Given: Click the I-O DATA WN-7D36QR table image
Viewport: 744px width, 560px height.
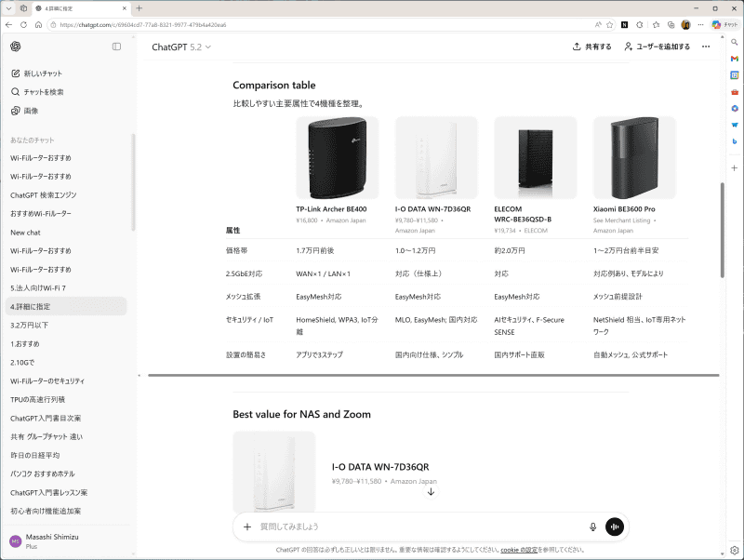Looking at the screenshot, I should click(x=436, y=158).
